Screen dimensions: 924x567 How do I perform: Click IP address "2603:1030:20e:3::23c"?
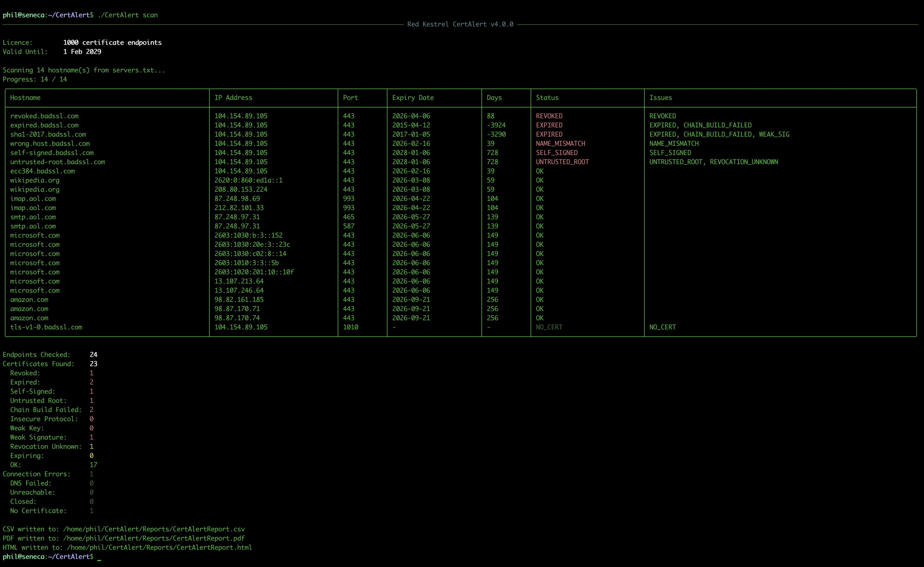[252, 245]
